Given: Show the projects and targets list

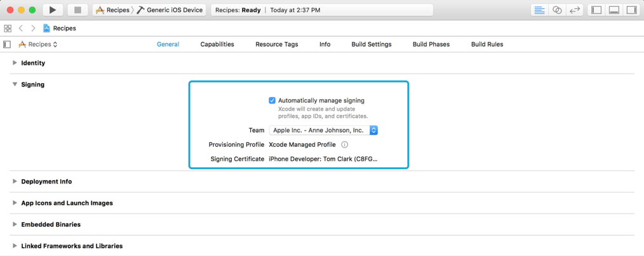Looking at the screenshot, I should click(7, 44).
